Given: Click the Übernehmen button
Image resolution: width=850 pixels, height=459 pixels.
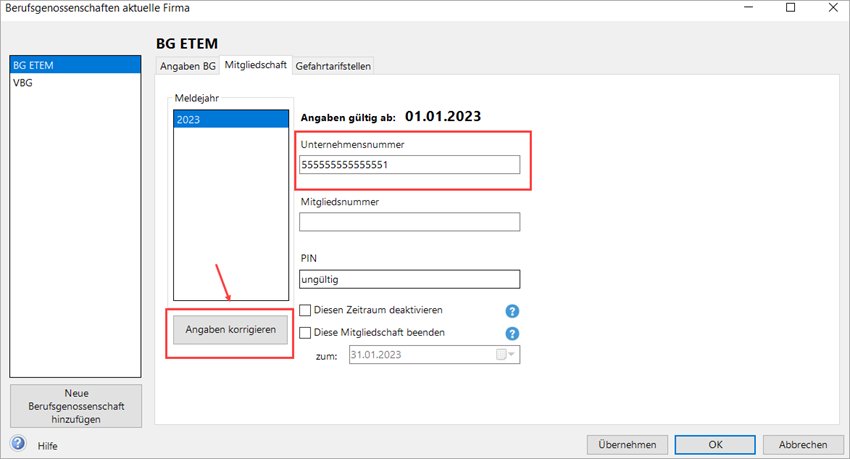Looking at the screenshot, I should coord(627,444).
